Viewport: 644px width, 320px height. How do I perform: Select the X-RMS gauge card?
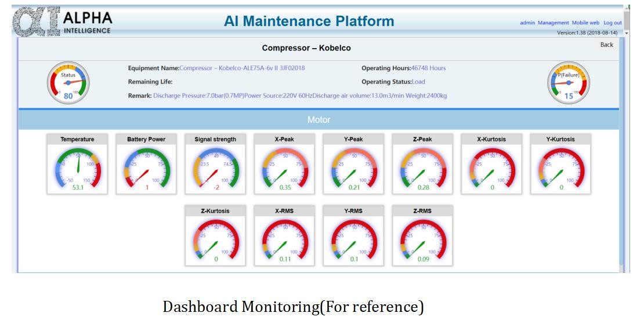pyautogui.click(x=284, y=235)
